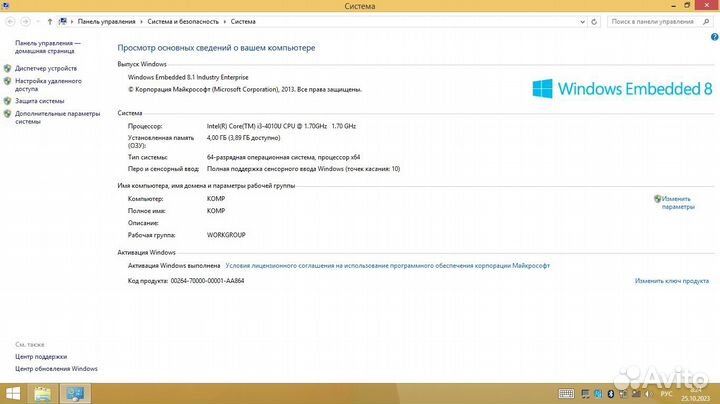Select 'Панель управления' breadcrumb in address bar
The width and height of the screenshot is (720, 404).
point(103,20)
